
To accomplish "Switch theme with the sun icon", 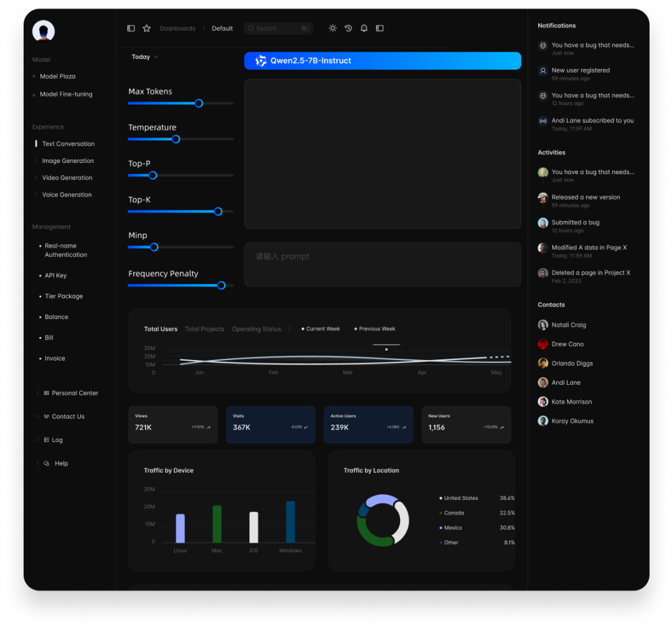I will coord(332,28).
